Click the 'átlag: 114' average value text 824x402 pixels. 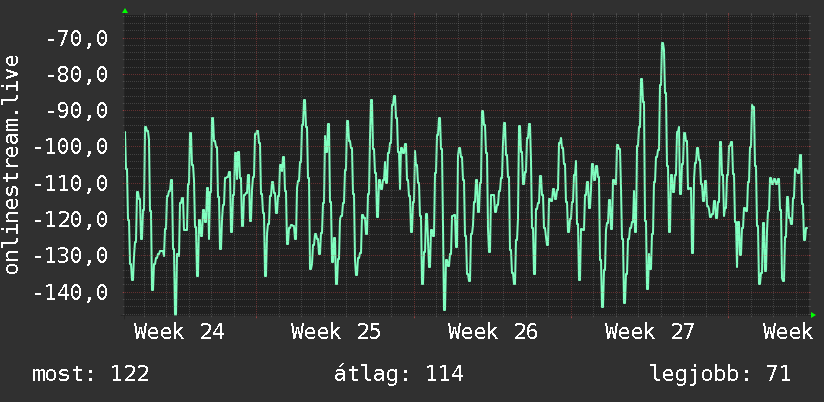(x=399, y=374)
